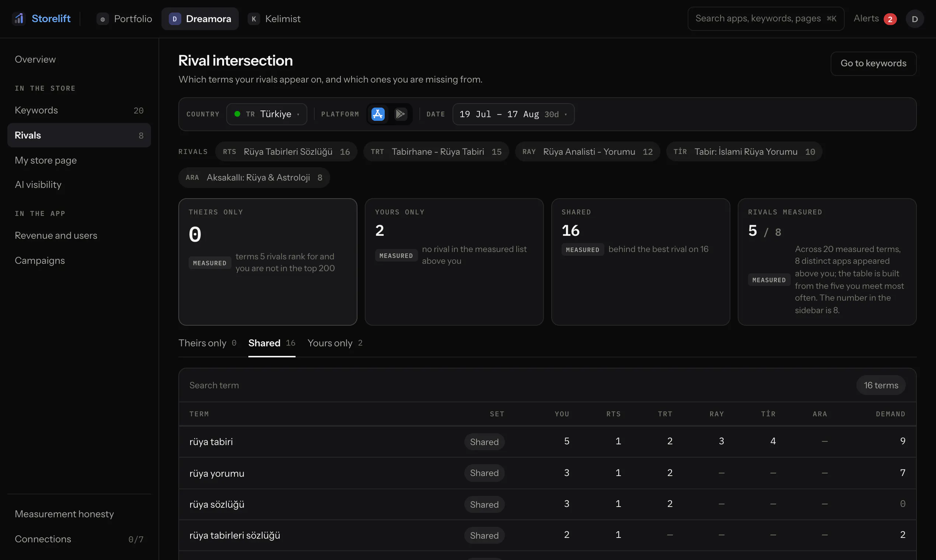Switch to the Portfolio tab

coord(124,19)
